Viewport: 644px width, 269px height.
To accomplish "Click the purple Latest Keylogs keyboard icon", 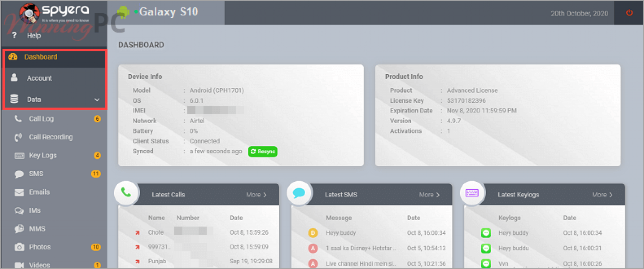I will click(x=472, y=192).
